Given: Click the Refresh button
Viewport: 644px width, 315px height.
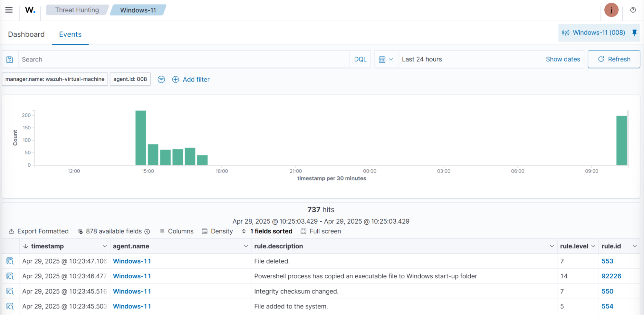Looking at the screenshot, I should [x=614, y=59].
